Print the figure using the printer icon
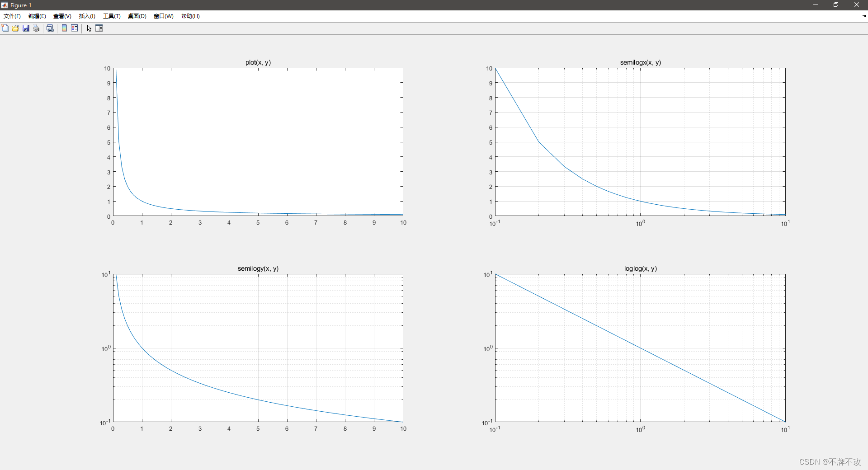Viewport: 868px width, 470px height. 36,28
